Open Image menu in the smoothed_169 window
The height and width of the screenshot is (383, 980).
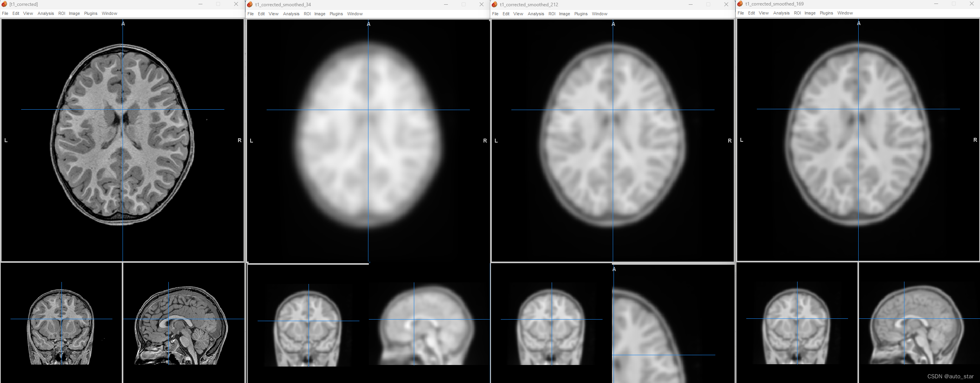(x=810, y=13)
